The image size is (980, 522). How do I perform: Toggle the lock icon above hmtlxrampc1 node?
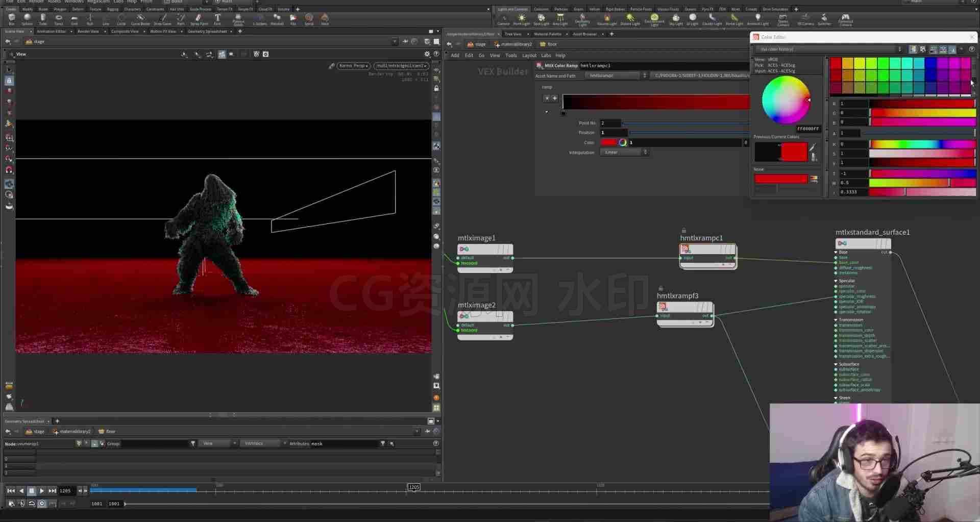click(x=684, y=231)
